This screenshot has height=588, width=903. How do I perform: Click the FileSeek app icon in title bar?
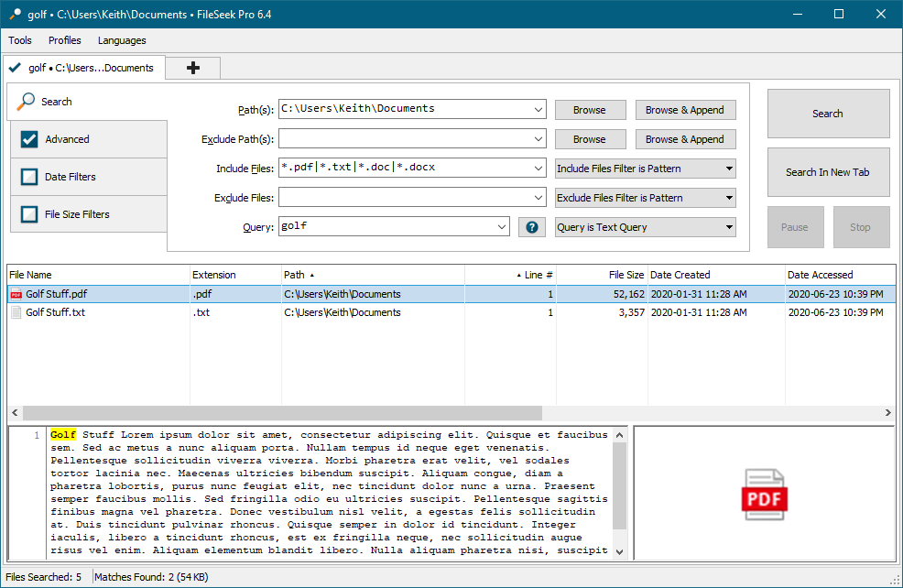(14, 15)
